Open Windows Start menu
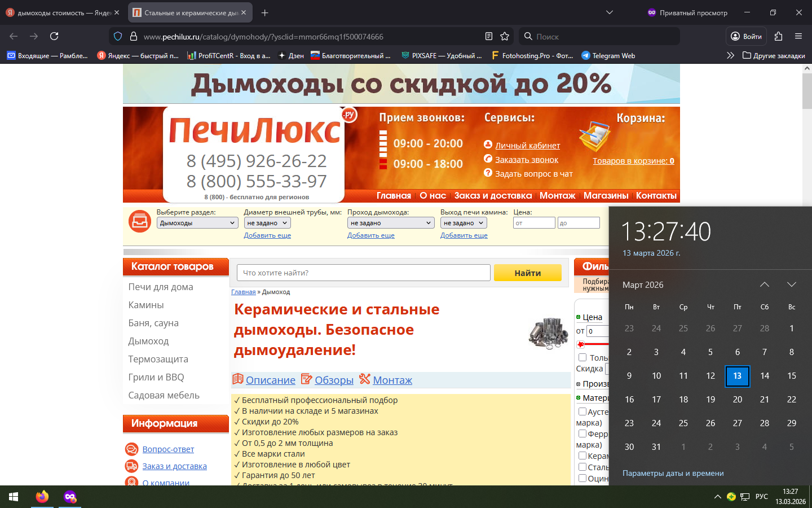This screenshot has width=812, height=508. click(x=14, y=497)
